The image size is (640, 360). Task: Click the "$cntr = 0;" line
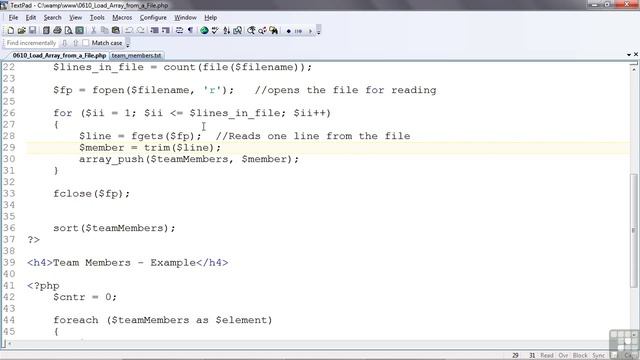(x=85, y=297)
